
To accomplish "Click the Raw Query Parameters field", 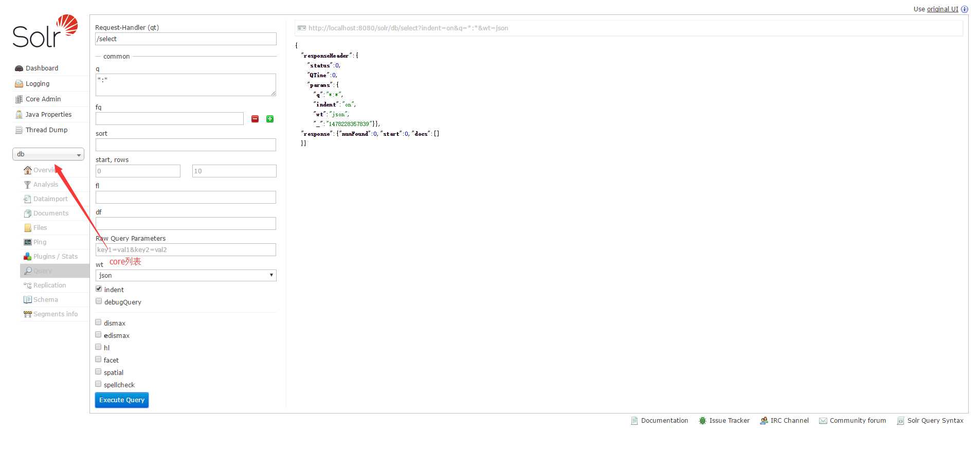I will (186, 250).
